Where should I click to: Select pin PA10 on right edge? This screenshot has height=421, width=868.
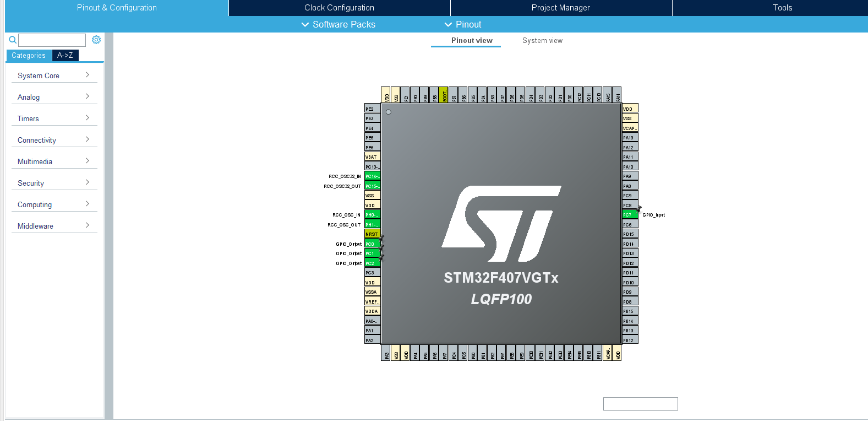tap(630, 167)
